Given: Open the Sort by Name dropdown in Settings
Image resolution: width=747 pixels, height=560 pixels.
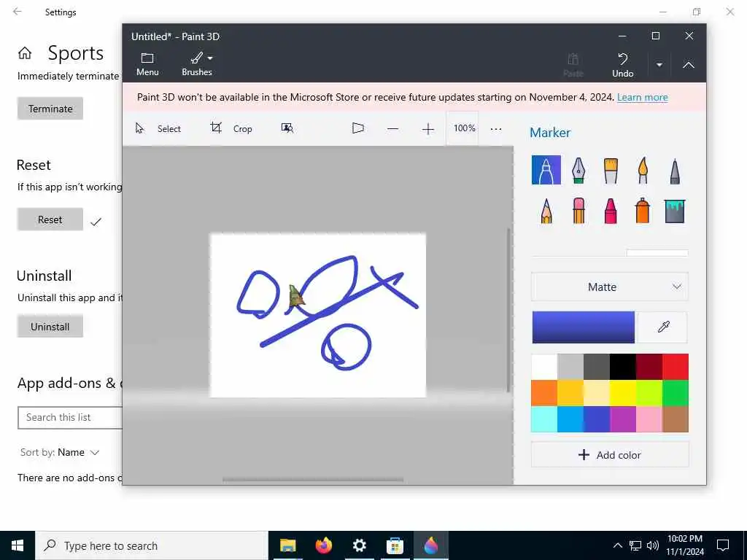Looking at the screenshot, I should click(60, 452).
